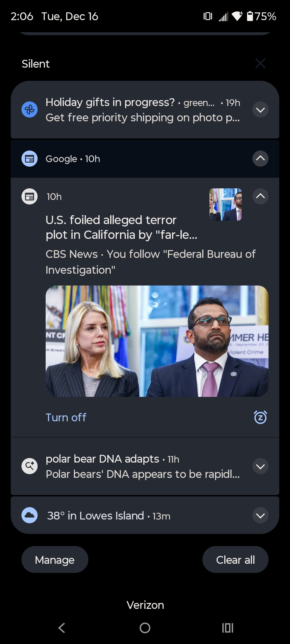The height and width of the screenshot is (644, 290).
Task: Collapse the Google notification group
Action: coord(260,159)
